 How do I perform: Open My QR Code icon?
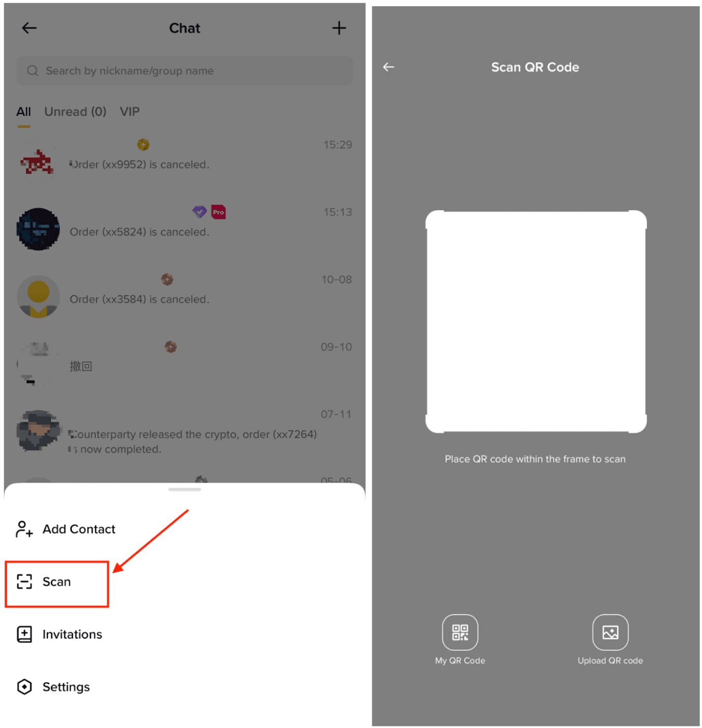point(460,632)
